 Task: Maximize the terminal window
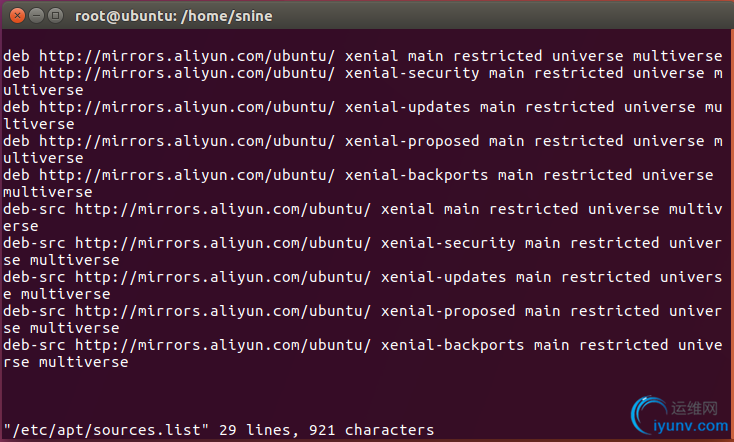click(x=56, y=15)
